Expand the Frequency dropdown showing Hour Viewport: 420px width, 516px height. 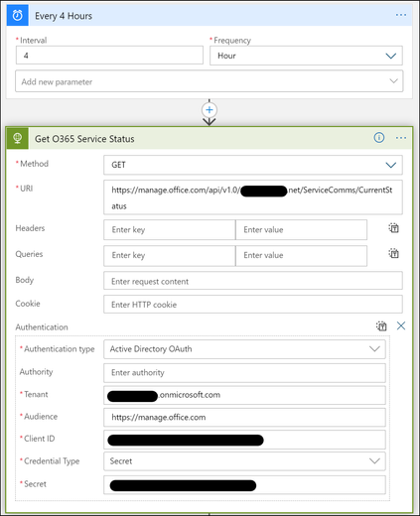tap(306, 56)
